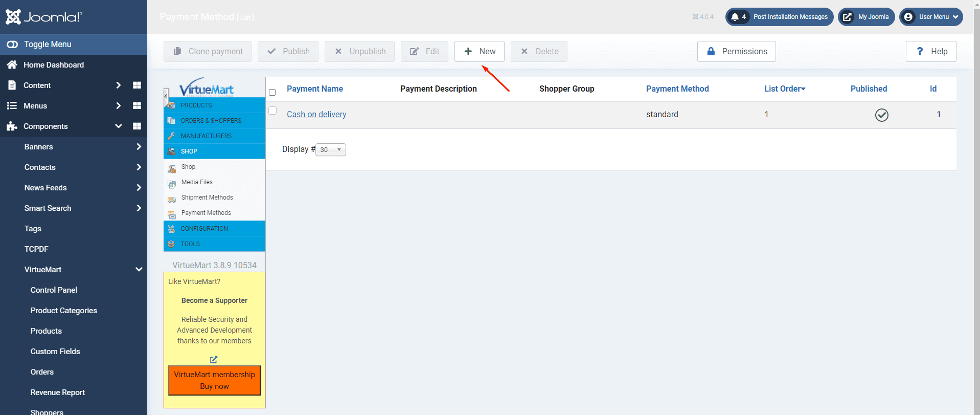This screenshot has width=980, height=415.
Task: Open Home Dashboard
Action: click(x=53, y=65)
